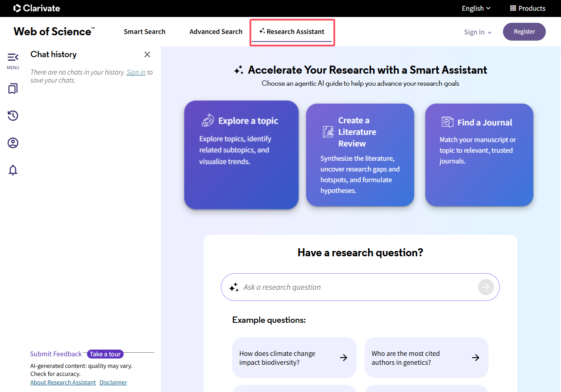Switch to the Smart Search tab
561x392 pixels.
click(x=145, y=32)
